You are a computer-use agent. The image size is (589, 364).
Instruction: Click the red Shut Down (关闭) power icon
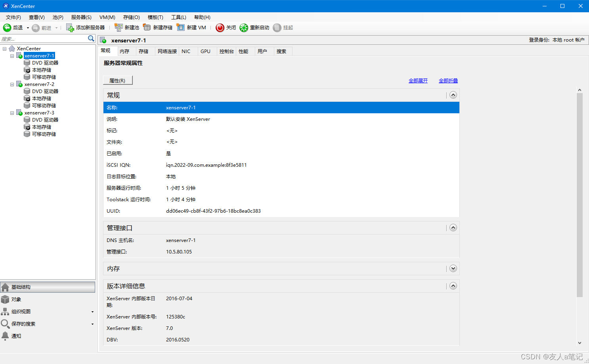(220, 27)
